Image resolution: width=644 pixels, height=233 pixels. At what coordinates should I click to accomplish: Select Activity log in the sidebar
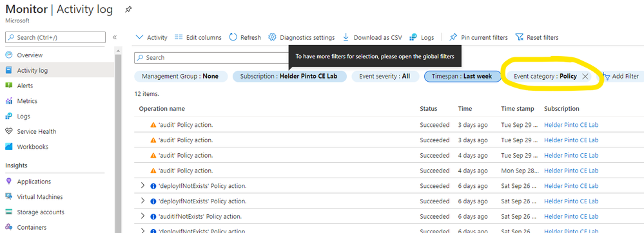pos(32,71)
